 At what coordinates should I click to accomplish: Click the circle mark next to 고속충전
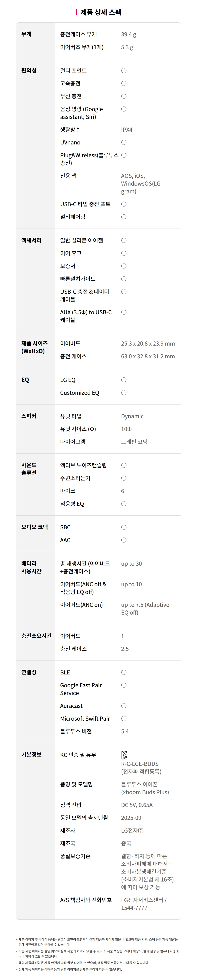(124, 83)
